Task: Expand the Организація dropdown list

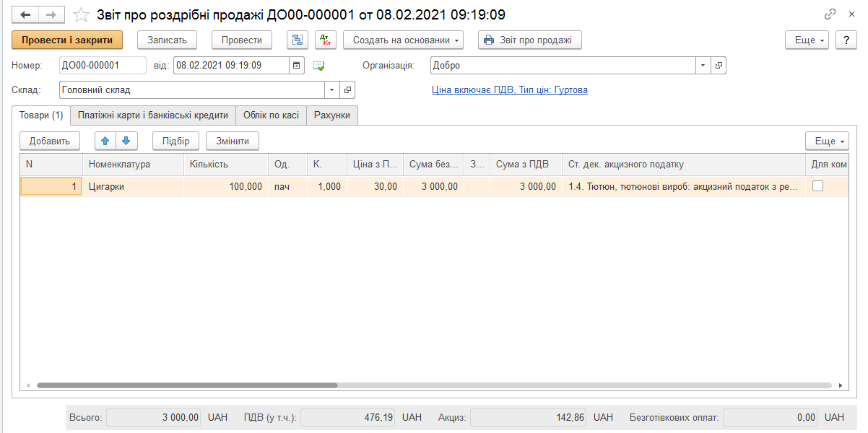Action: 704,65
